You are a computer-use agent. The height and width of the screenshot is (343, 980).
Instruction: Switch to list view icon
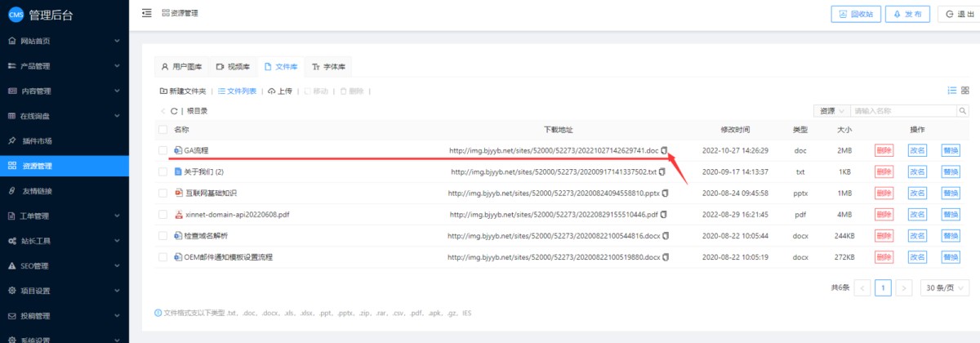(x=951, y=91)
